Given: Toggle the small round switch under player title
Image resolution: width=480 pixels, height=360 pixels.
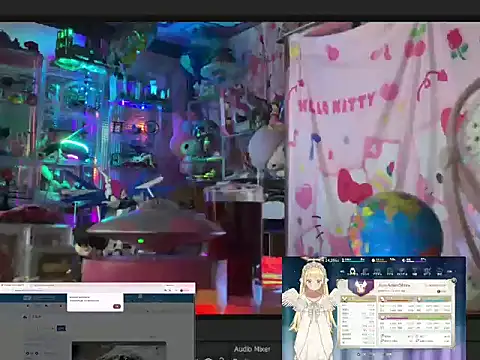Looking at the screenshot, I should click(x=439, y=291).
